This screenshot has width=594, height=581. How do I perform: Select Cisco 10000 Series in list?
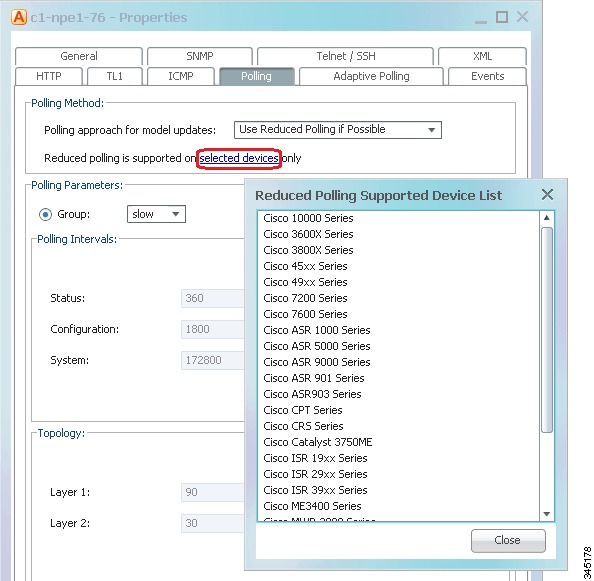pyautogui.click(x=399, y=218)
